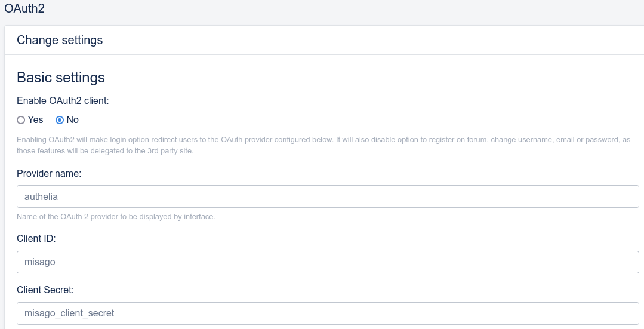644x329 pixels.
Task: Click the "No" label text
Action: click(x=73, y=120)
